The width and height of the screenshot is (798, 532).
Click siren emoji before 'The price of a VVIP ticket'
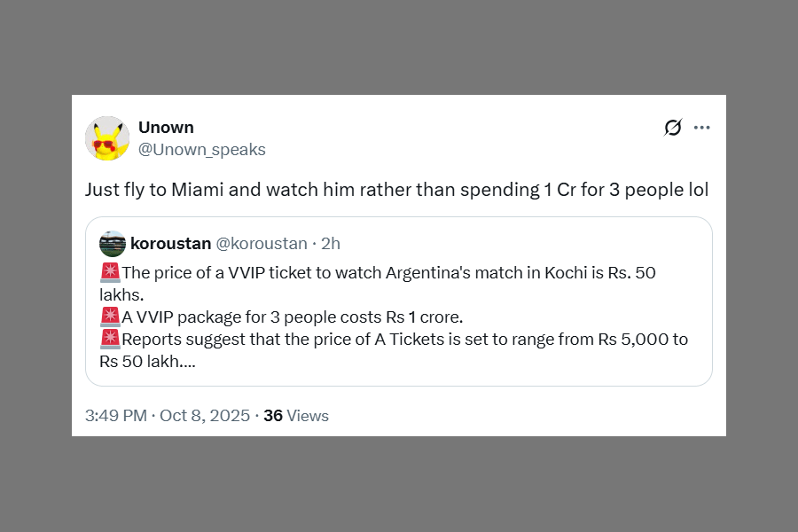110,273
